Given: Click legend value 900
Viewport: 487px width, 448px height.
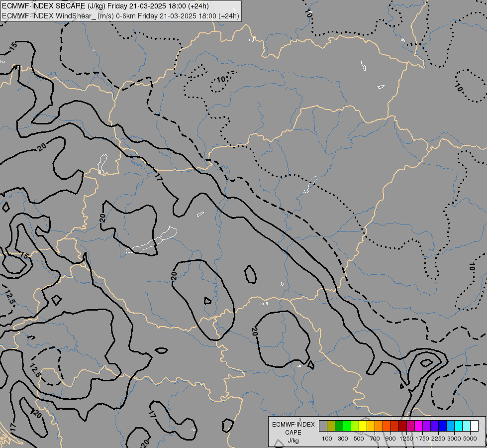Looking at the screenshot, I should tap(390, 439).
